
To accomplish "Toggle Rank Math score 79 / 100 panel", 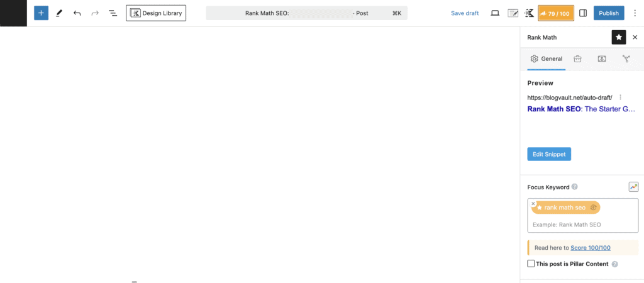I will point(556,13).
